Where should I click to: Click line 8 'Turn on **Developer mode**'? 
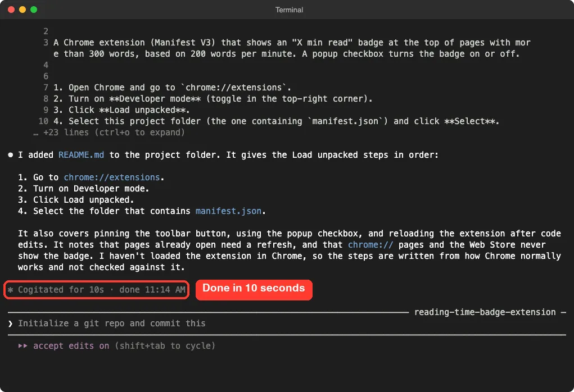click(213, 99)
